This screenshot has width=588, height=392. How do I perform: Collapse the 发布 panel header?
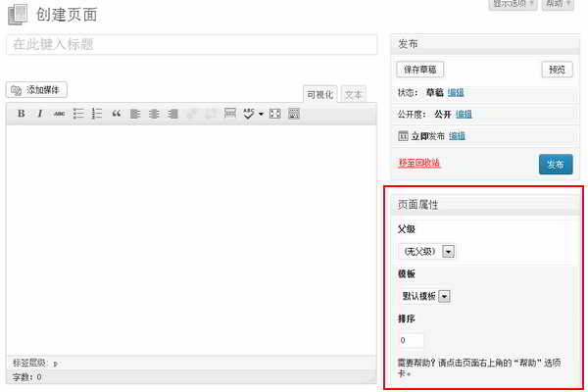(x=485, y=44)
